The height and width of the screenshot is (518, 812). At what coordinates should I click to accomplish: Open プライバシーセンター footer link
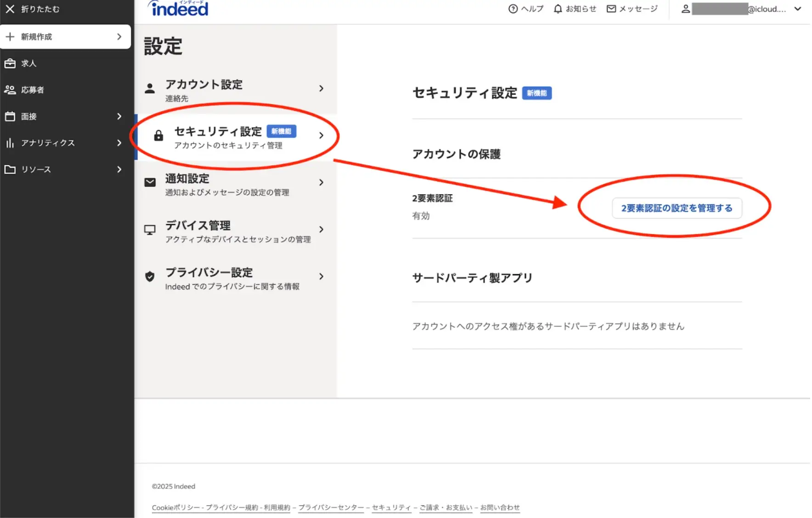tap(331, 507)
